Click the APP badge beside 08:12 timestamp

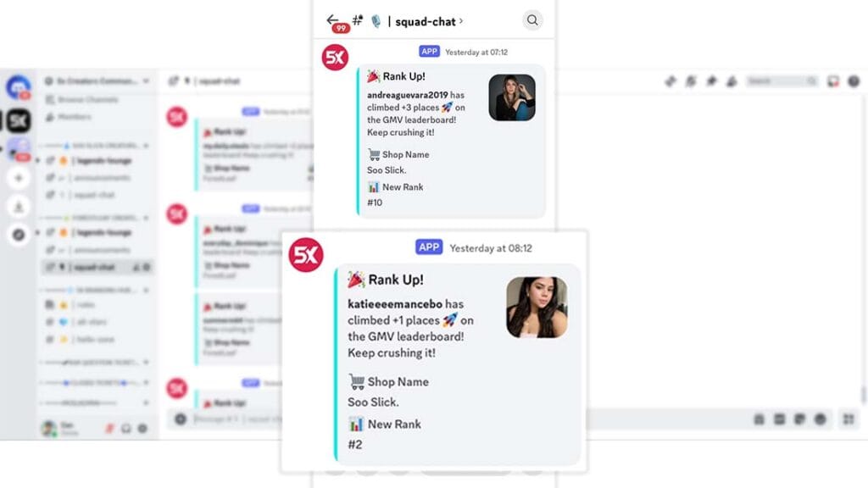(x=429, y=247)
